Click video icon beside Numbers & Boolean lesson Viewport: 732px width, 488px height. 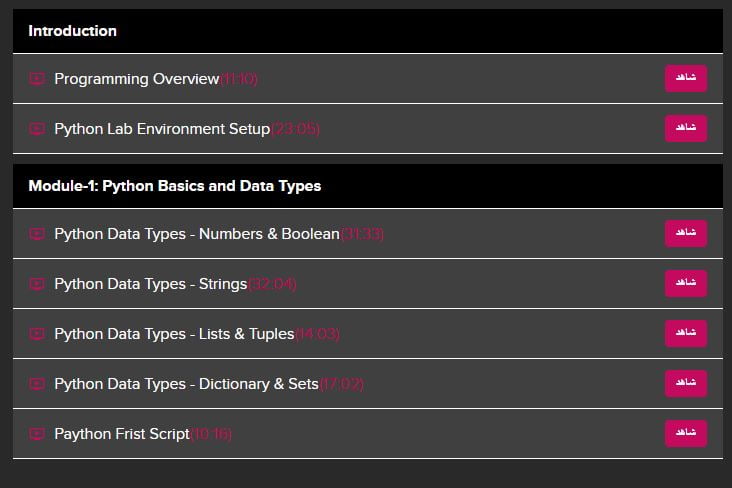pyautogui.click(x=37, y=233)
